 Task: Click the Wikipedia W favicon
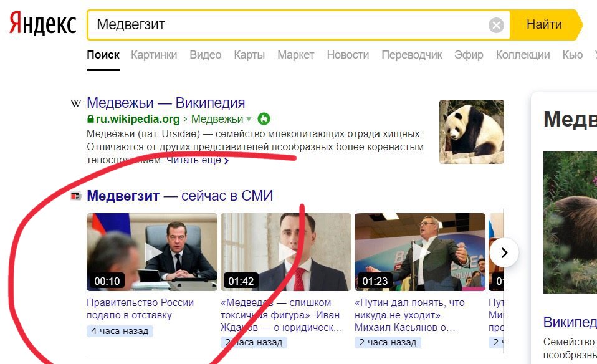tap(76, 103)
